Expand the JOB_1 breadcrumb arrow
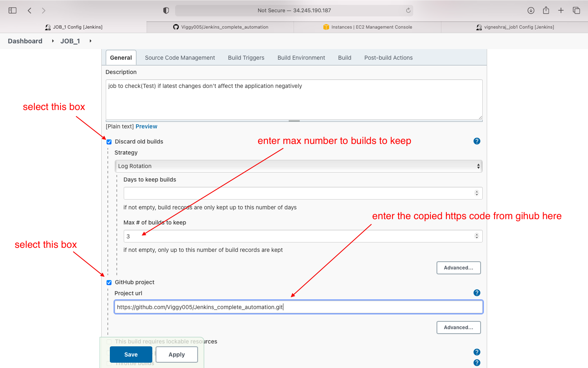Screen dimensions: 588x368 [90, 41]
